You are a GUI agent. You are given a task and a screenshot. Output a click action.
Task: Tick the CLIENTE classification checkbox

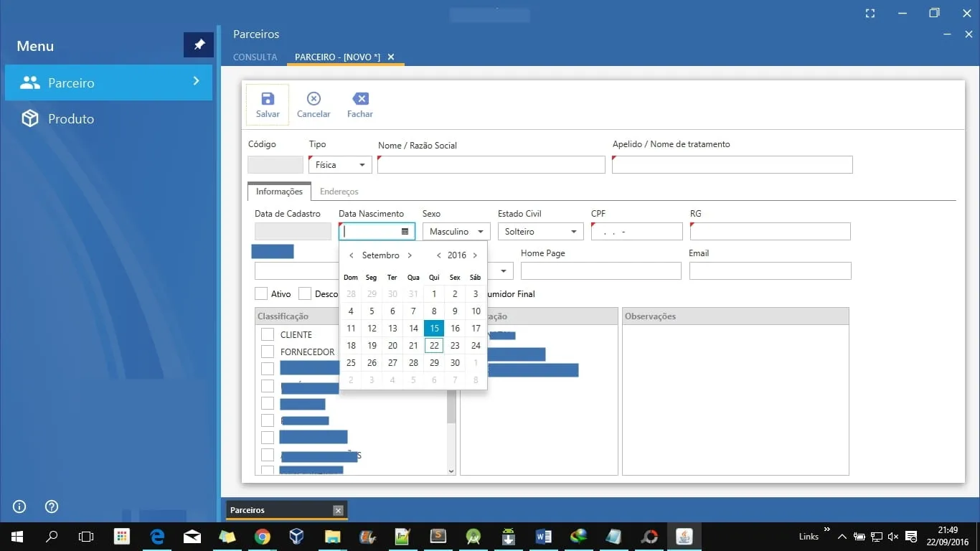pyautogui.click(x=268, y=334)
